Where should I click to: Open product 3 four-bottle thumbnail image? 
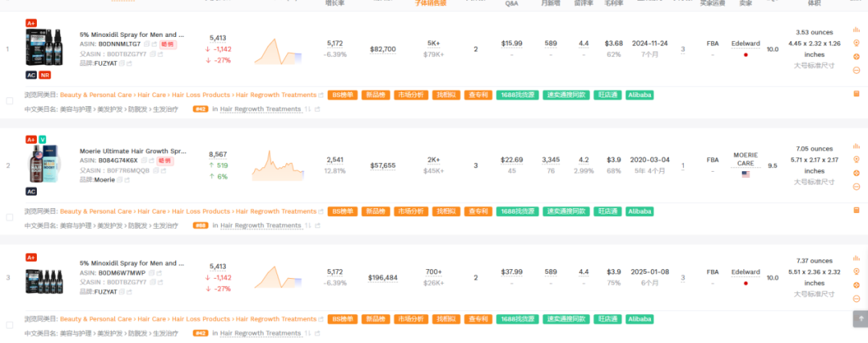pos(43,281)
